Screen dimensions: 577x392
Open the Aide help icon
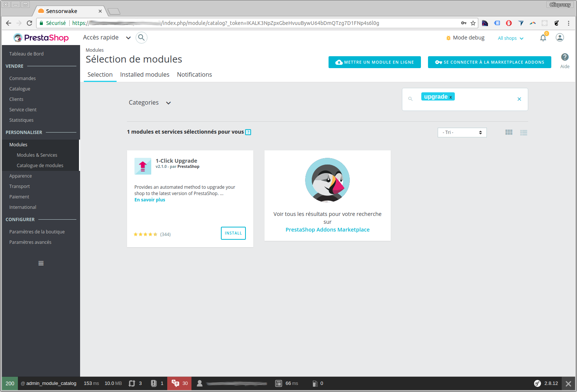565,57
